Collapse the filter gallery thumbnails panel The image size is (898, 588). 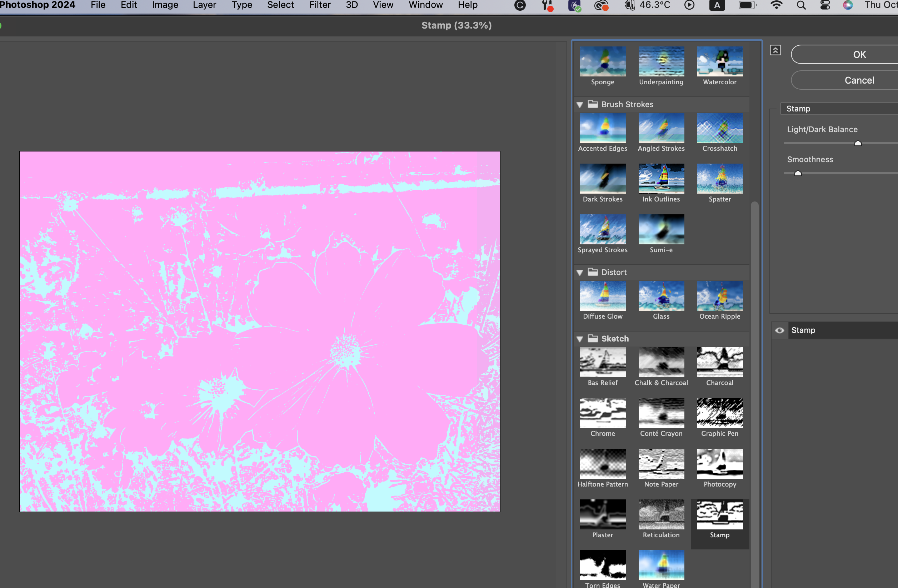(775, 50)
